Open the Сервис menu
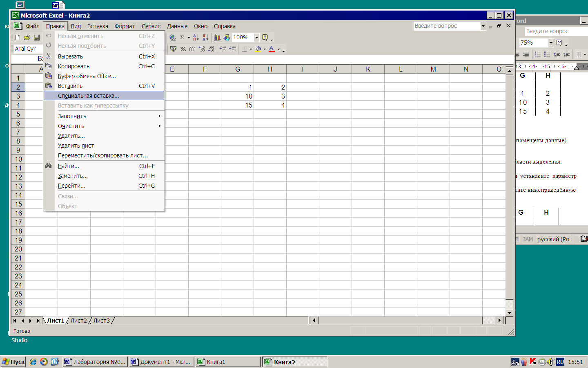This screenshot has height=368, width=588. (x=151, y=26)
